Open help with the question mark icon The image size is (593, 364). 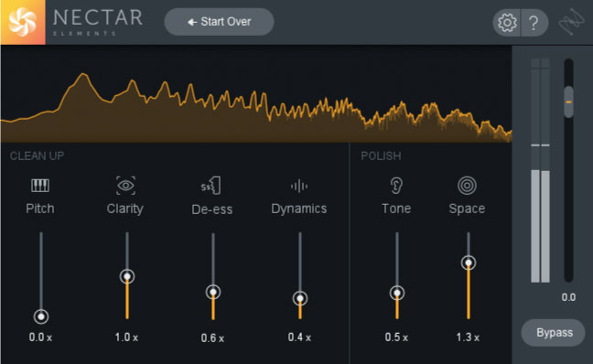(534, 23)
